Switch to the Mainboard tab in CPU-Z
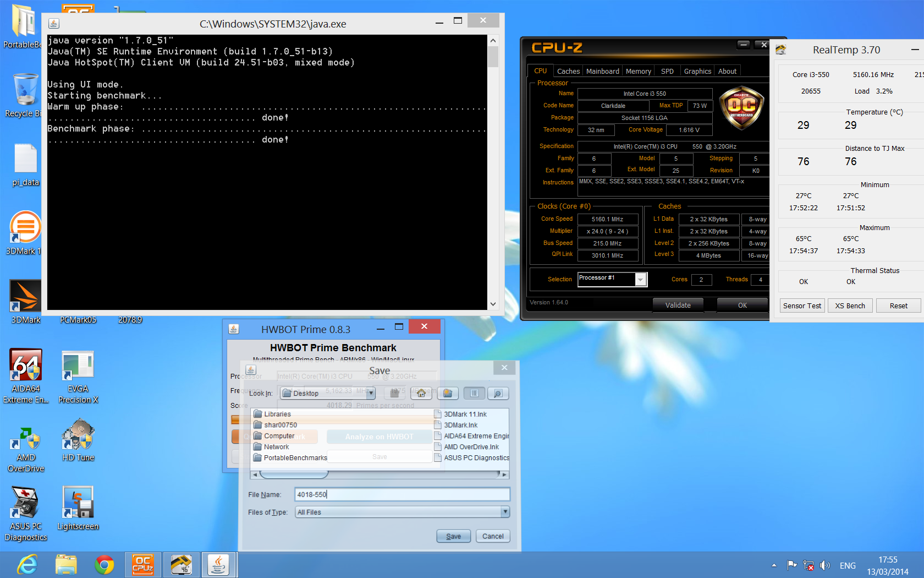Image resolution: width=924 pixels, height=578 pixels. click(602, 71)
